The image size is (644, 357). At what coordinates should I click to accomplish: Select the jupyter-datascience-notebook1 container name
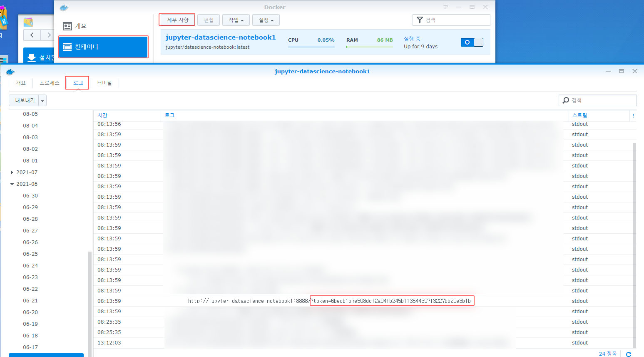point(221,37)
